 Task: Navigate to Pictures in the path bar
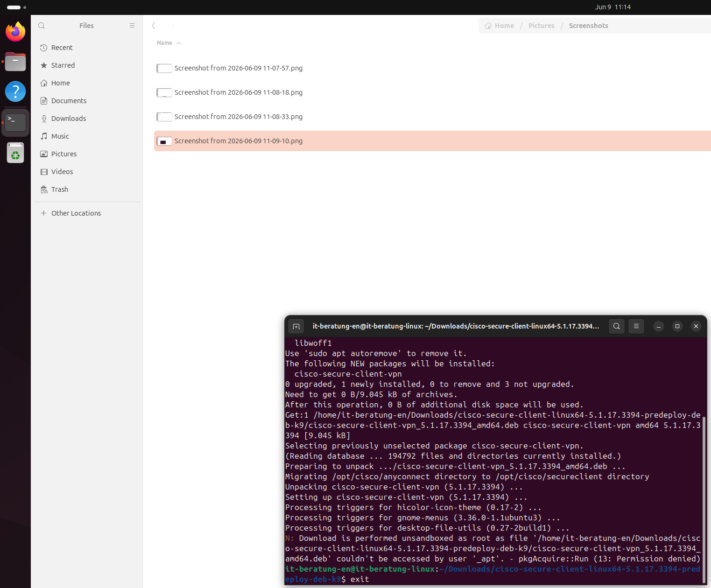542,26
